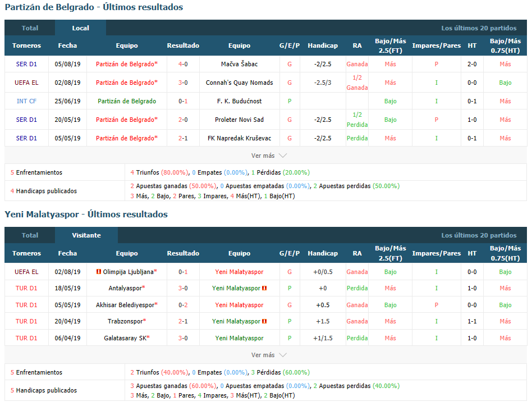This screenshot has width=532, height=406.
Task: Switch to Total tab in Yeni Malatyaspor section
Action: tap(30, 235)
